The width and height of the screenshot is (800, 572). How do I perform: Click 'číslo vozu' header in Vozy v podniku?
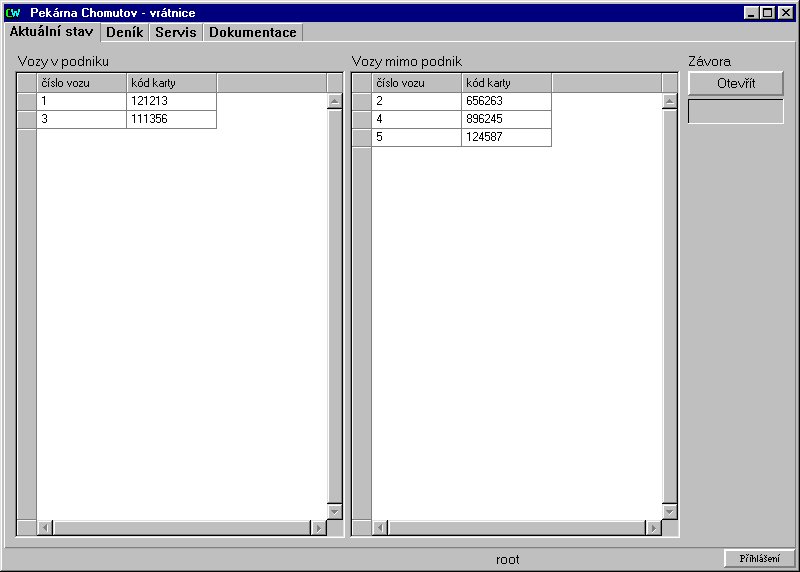[81, 83]
